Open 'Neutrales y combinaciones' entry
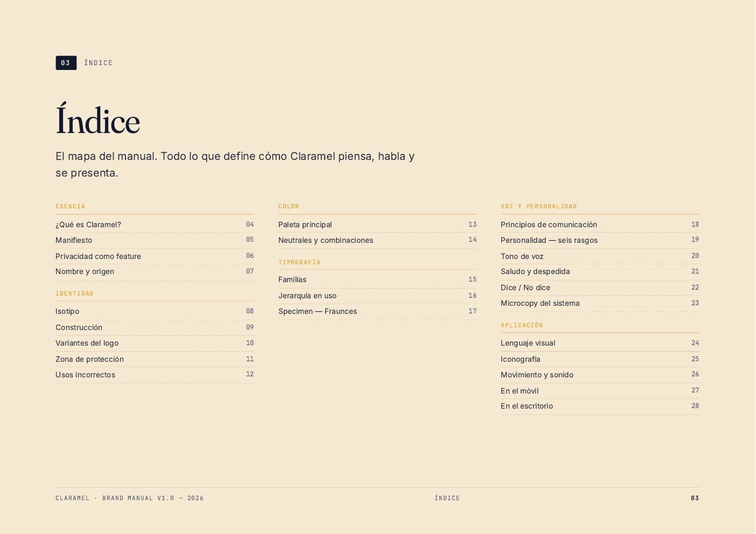 (x=326, y=240)
